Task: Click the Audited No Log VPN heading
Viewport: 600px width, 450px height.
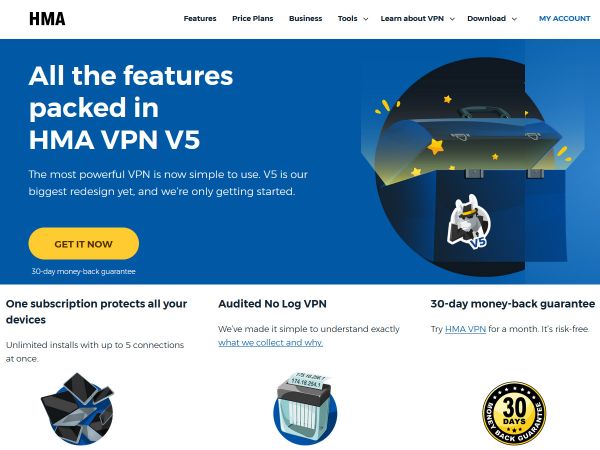Action: (x=272, y=304)
